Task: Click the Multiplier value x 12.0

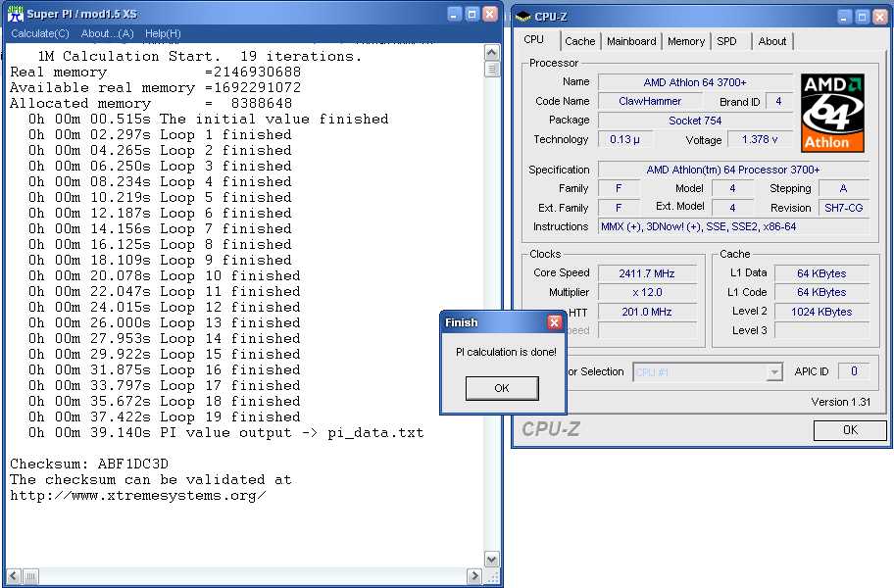Action: 647,292
